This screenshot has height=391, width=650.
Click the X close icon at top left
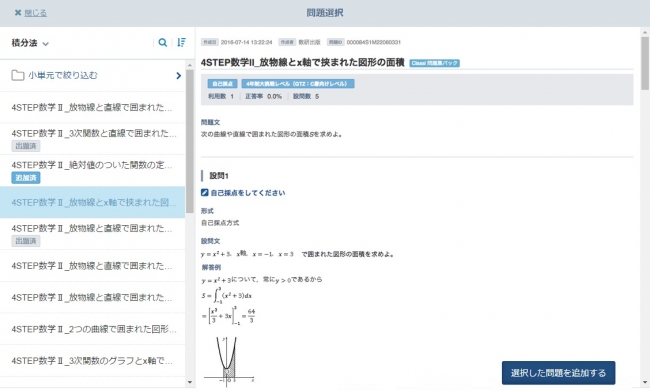(18, 13)
